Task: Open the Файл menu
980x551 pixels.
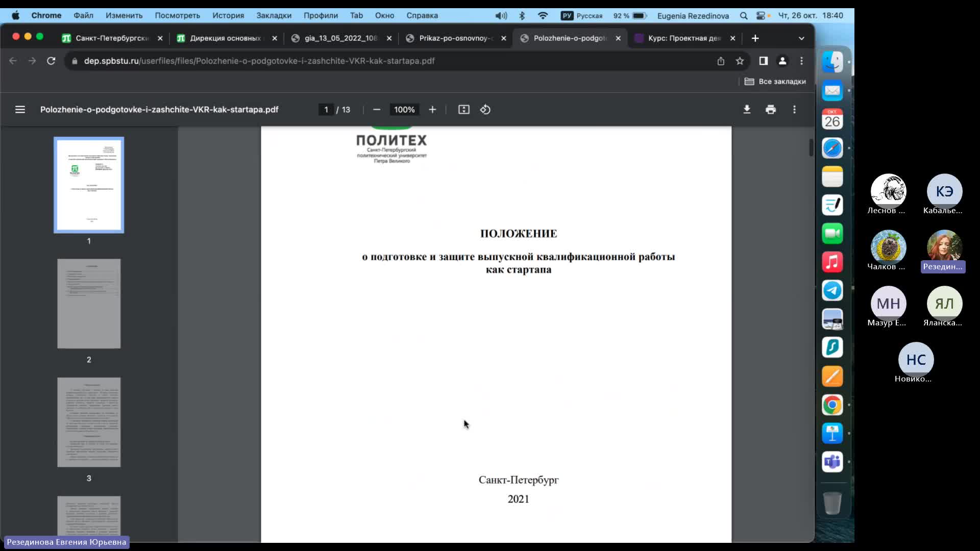Action: coord(83,15)
